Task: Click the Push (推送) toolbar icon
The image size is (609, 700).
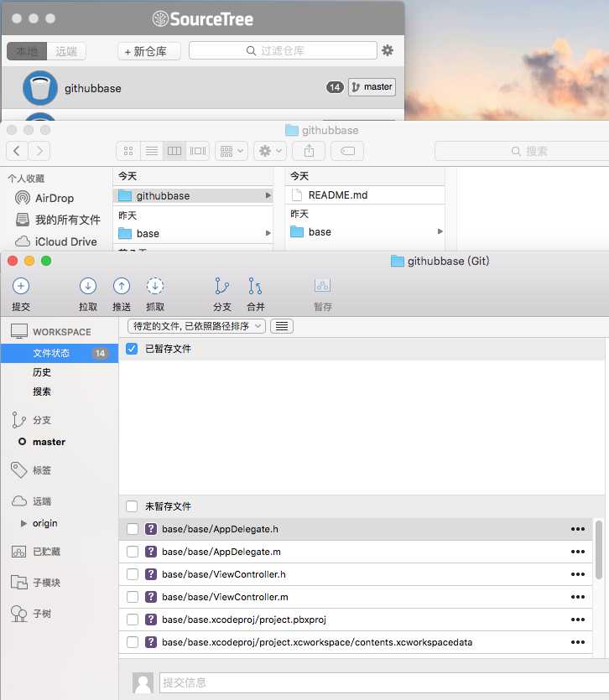Action: (x=121, y=286)
